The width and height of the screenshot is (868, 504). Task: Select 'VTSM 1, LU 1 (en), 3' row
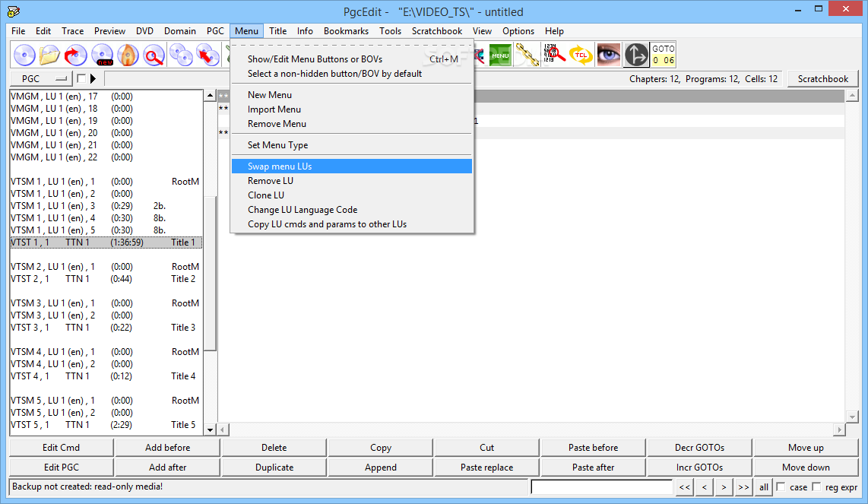click(106, 206)
